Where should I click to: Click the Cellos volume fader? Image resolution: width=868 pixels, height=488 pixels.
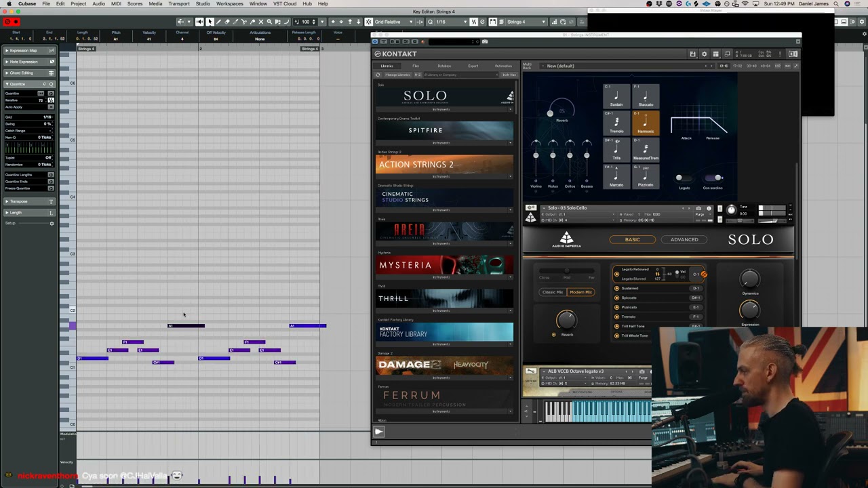[570, 155]
